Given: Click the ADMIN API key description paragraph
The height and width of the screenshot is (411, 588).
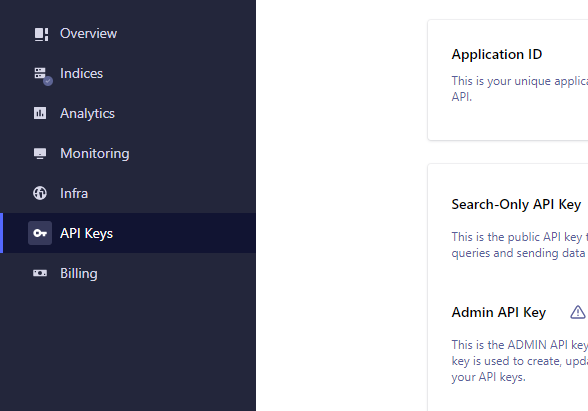Looking at the screenshot, I should tap(519, 361).
